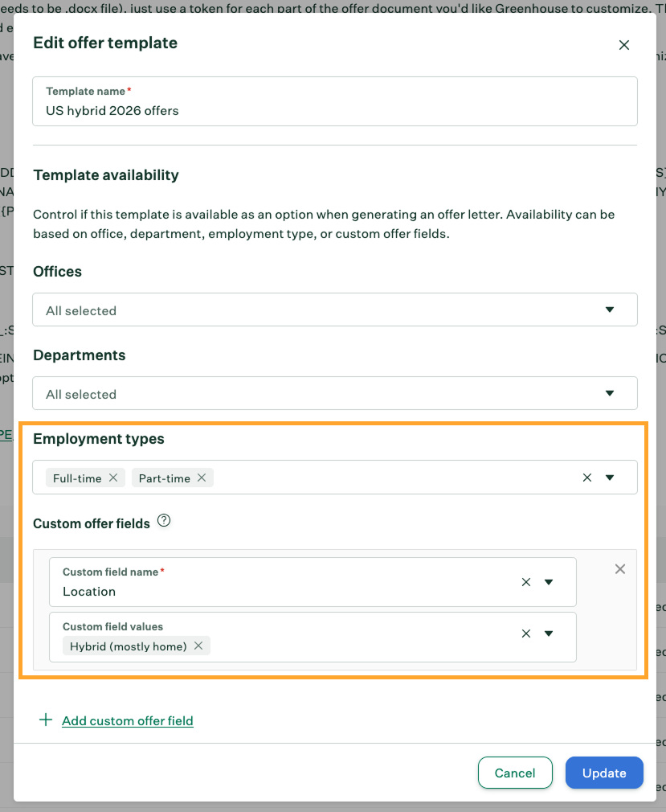The image size is (666, 812).
Task: Close the Edit offer template dialog
Action: coord(624,45)
